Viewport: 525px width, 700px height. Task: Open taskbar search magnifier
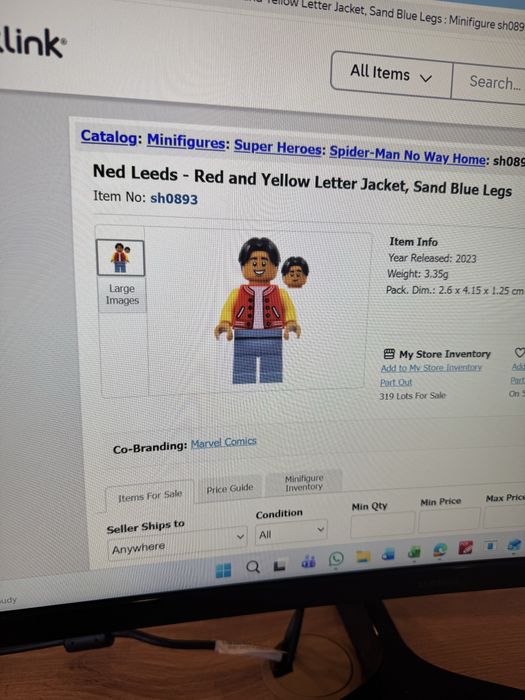253,567
